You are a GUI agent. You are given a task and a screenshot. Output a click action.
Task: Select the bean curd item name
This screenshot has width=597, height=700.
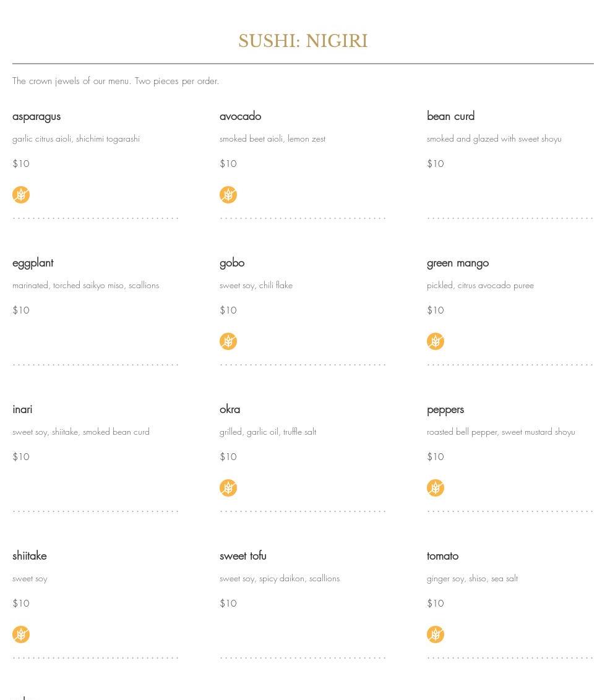point(450,116)
